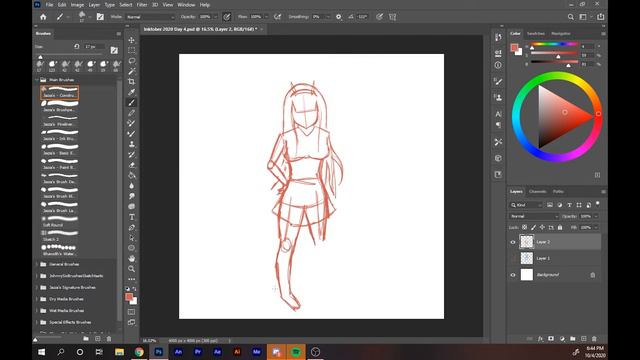
Task: Select the Magic Wand tool
Action: 131,71
